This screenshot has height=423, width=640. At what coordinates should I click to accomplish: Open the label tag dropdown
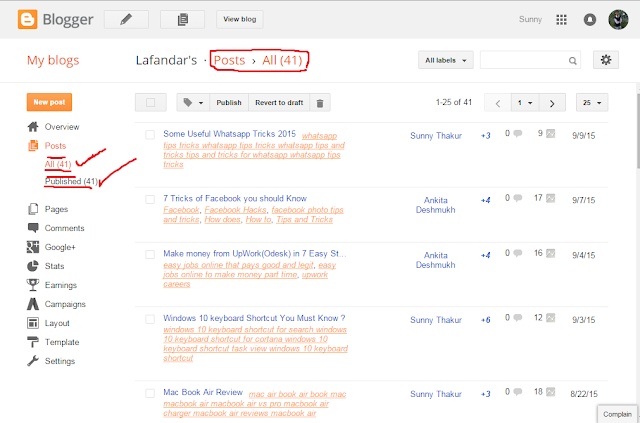193,103
